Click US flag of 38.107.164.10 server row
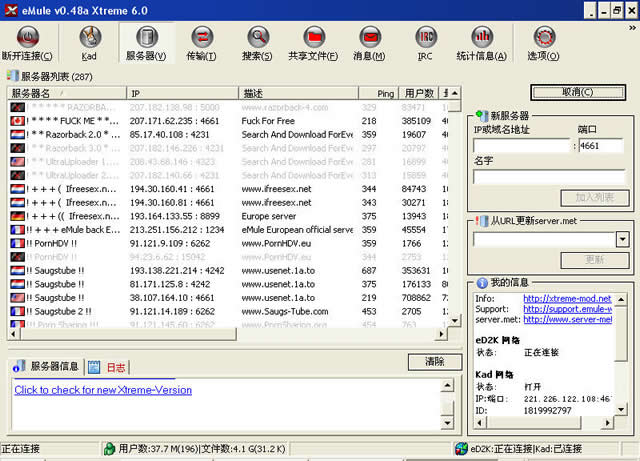The image size is (640, 461). click(x=18, y=298)
